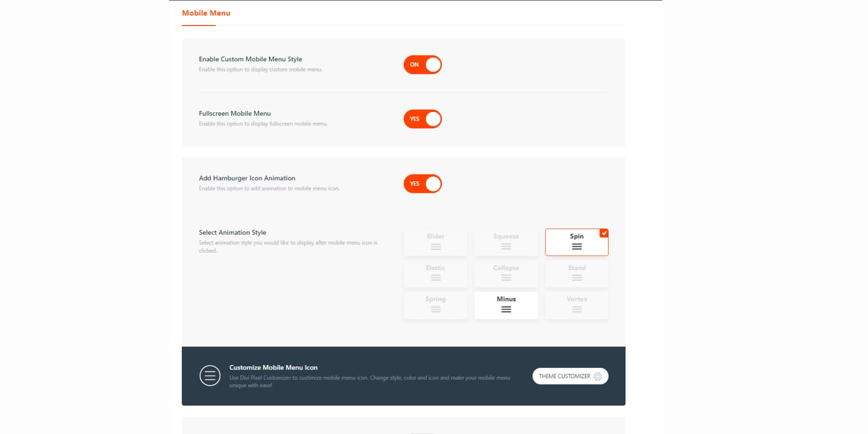Turn off Fullscreen Mobile Menu
This screenshot has width=868, height=434.
click(x=422, y=119)
